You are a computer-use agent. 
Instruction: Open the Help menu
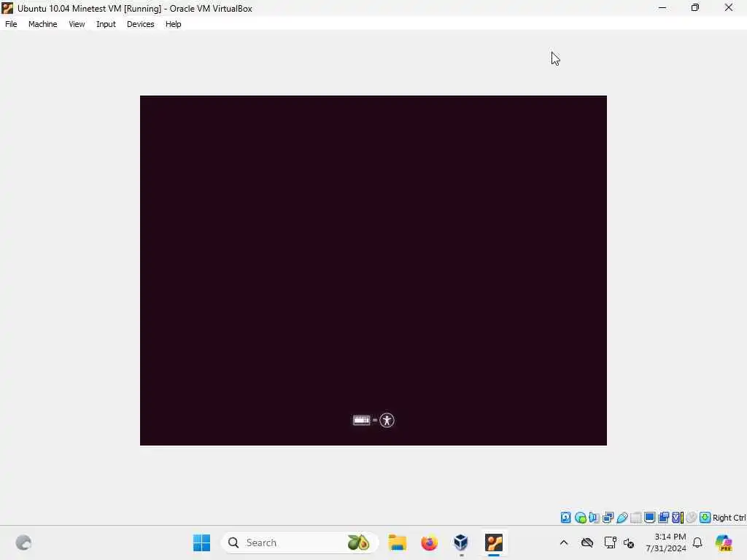point(173,24)
